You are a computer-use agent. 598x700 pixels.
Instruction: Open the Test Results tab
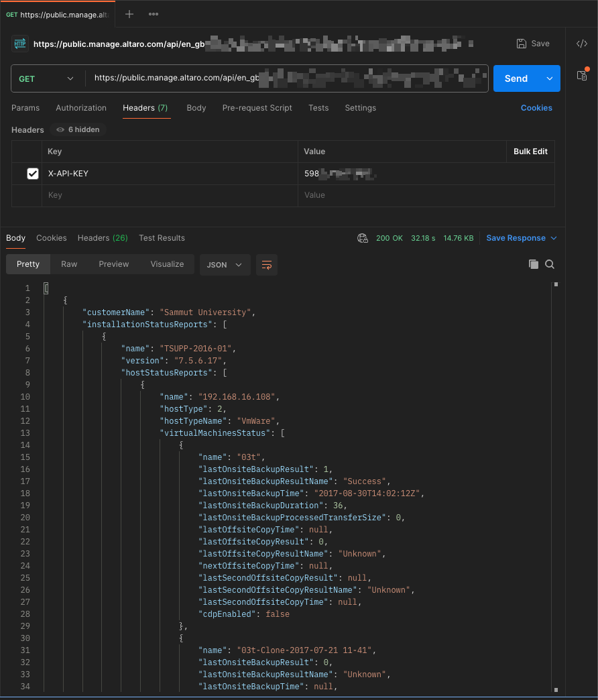click(162, 239)
